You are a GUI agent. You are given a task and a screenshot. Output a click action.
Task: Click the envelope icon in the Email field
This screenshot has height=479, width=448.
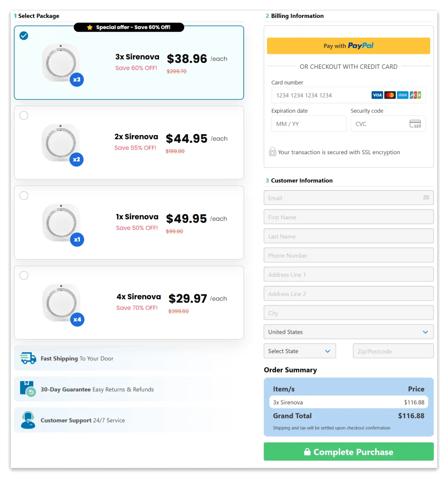click(426, 198)
